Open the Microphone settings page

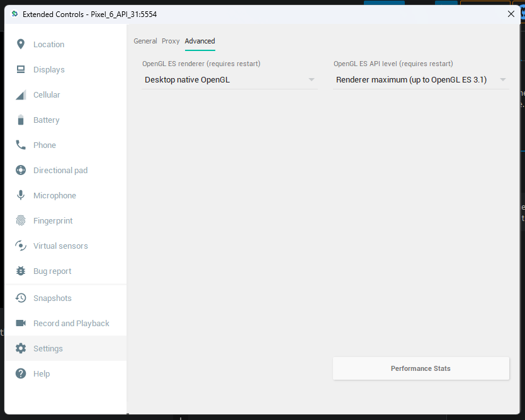pyautogui.click(x=55, y=196)
